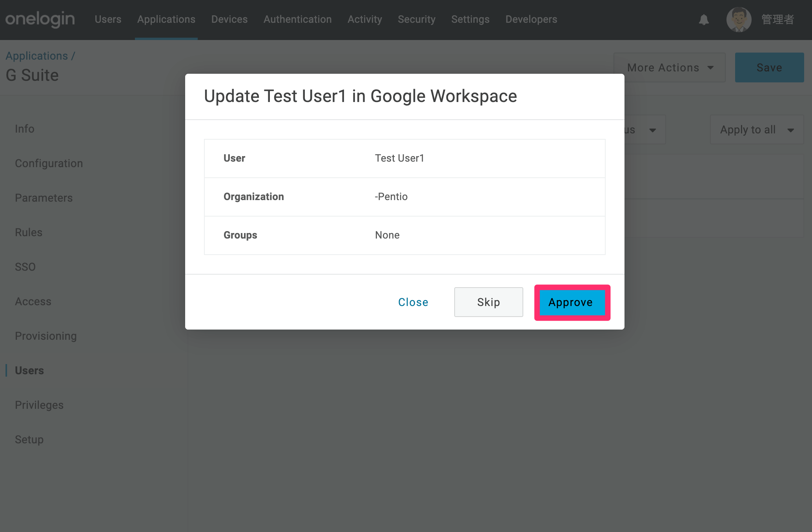Click the Groups row label
This screenshot has height=532, width=812.
pos(240,235)
